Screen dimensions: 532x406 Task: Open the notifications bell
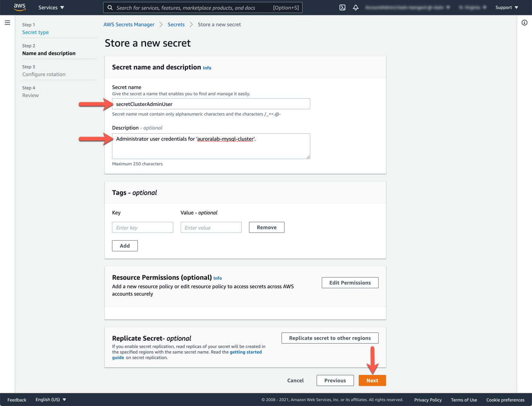tap(356, 7)
